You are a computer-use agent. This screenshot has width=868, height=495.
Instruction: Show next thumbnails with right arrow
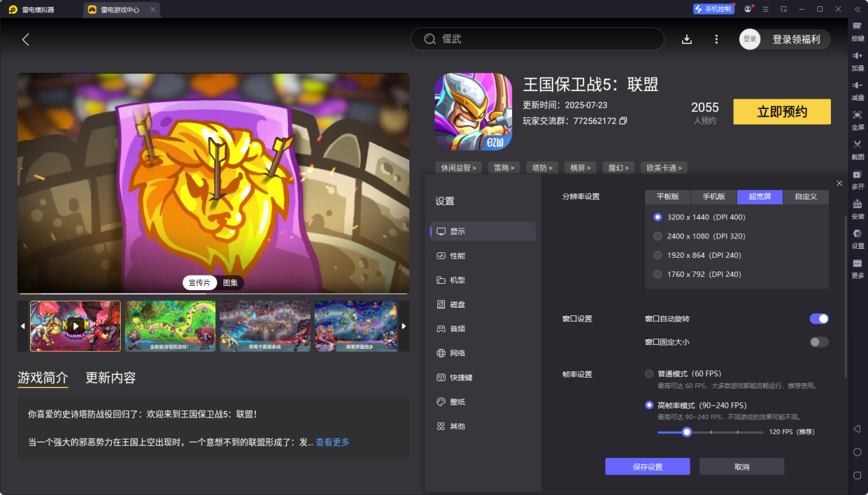(404, 326)
